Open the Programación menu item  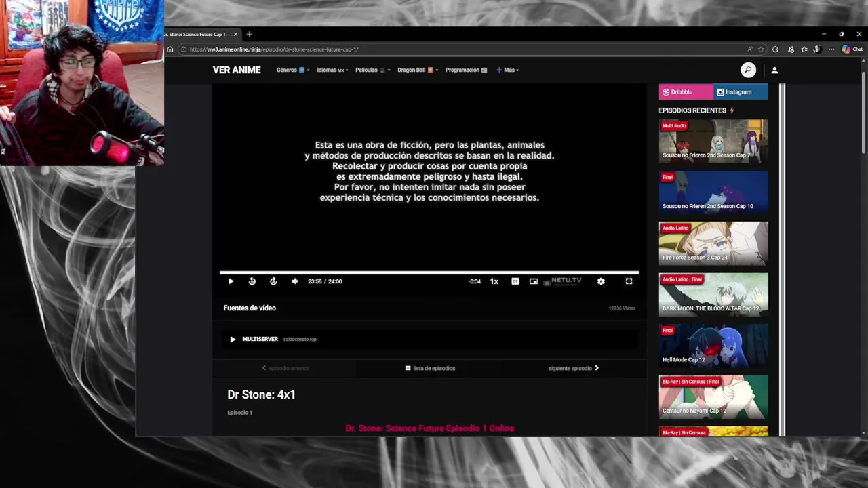466,70
